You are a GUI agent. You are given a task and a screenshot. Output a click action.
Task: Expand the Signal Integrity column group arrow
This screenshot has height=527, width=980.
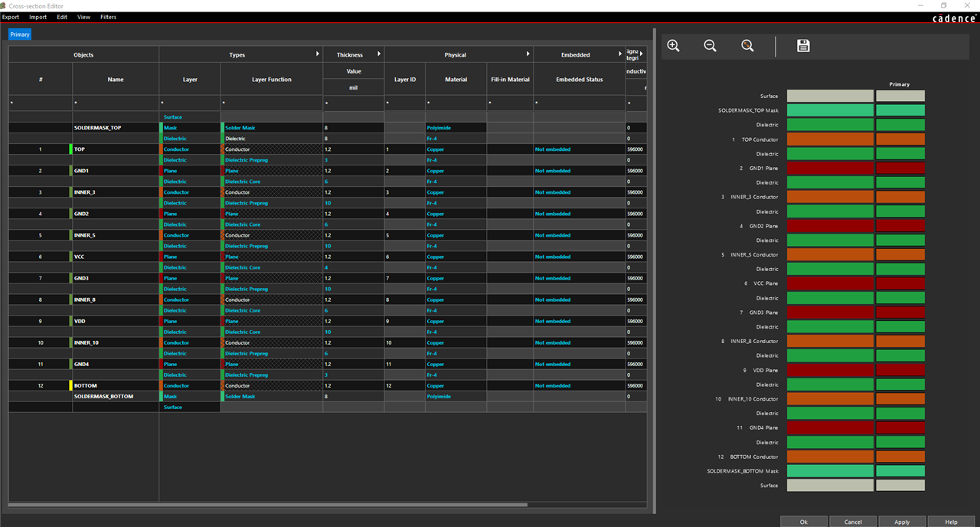pos(642,54)
